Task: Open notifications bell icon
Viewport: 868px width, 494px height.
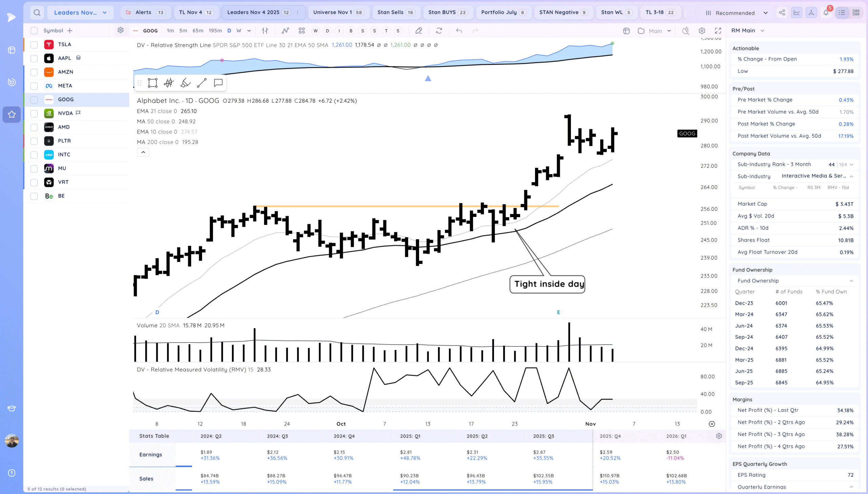Action: pyautogui.click(x=826, y=13)
